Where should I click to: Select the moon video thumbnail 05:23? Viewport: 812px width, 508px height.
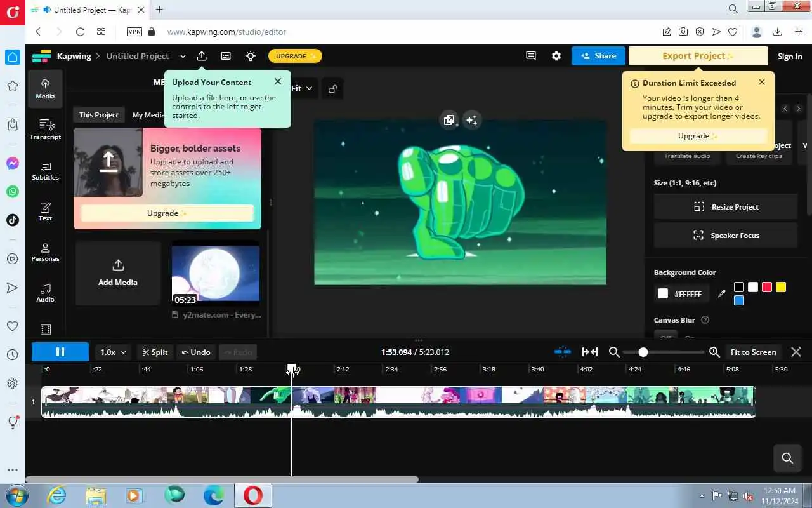[216, 274]
